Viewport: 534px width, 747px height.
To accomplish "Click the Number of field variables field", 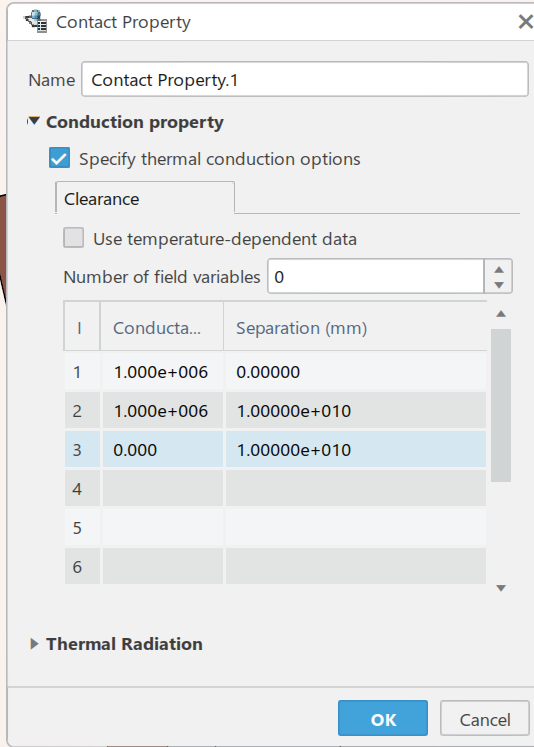I will pyautogui.click(x=376, y=276).
